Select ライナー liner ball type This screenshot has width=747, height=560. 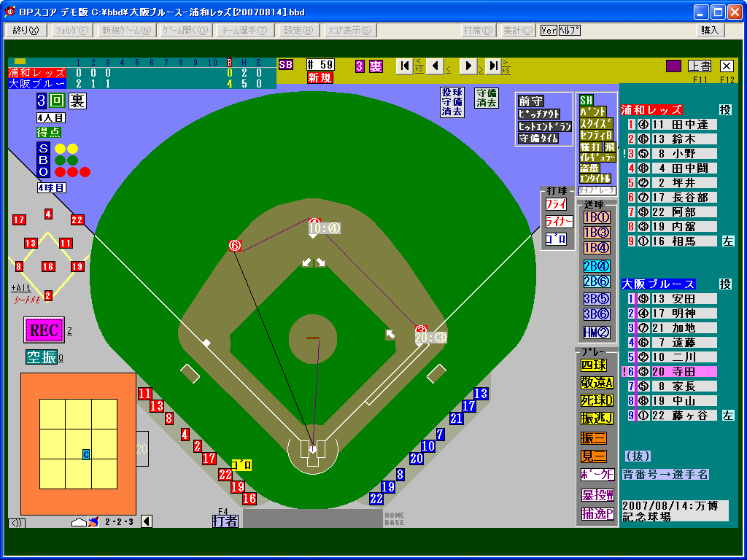(560, 222)
